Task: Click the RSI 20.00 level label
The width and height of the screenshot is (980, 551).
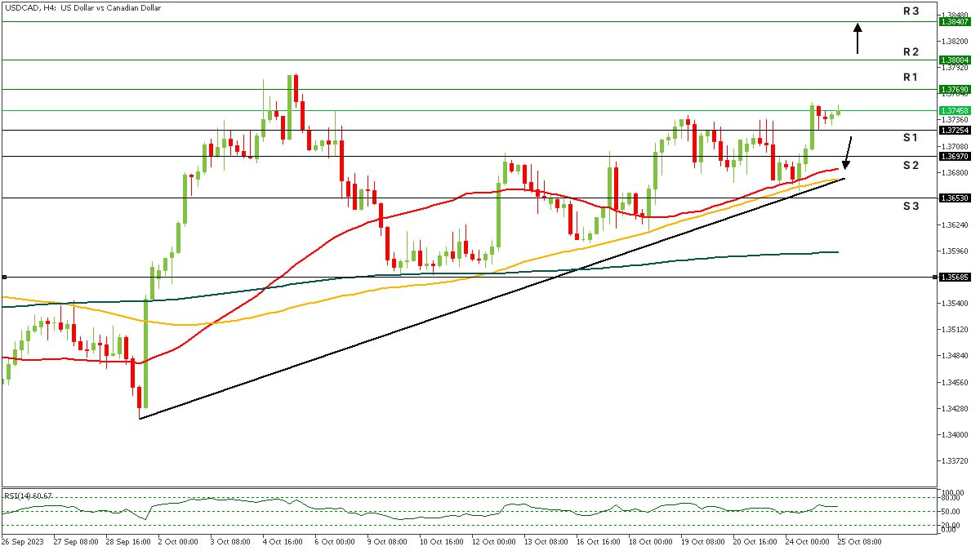Action: tap(950, 525)
